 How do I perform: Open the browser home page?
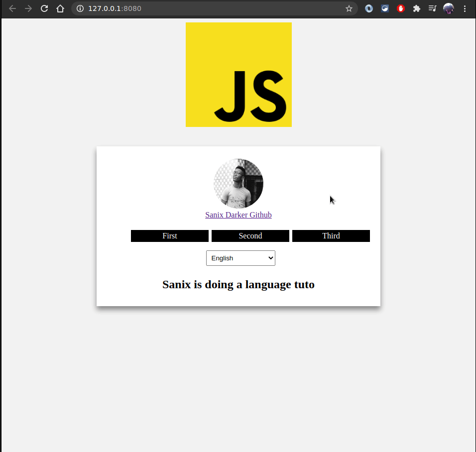point(60,8)
